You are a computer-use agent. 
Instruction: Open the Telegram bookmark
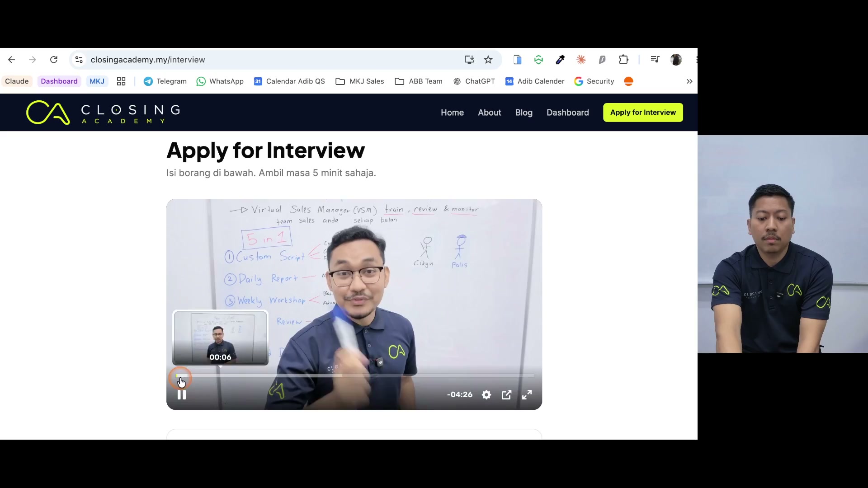pos(165,81)
